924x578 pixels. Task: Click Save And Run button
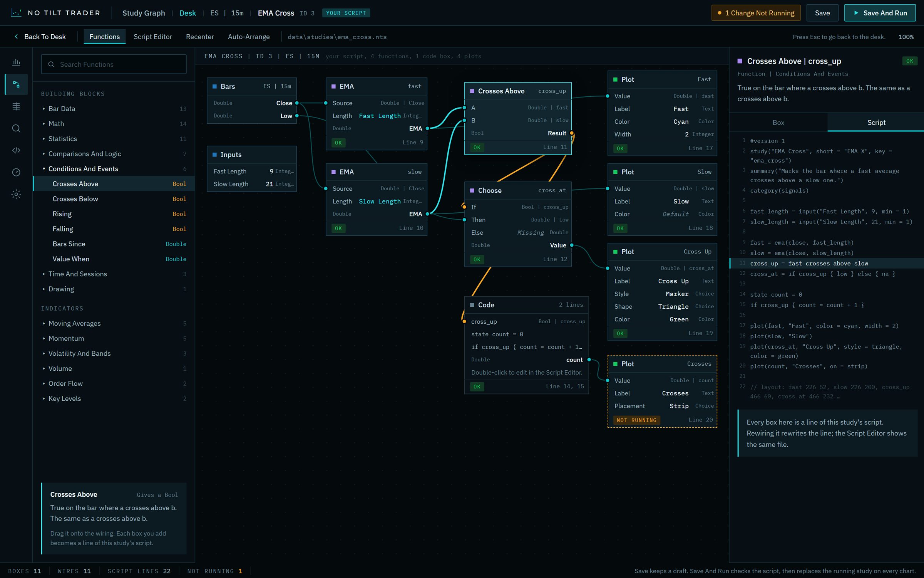tap(880, 13)
